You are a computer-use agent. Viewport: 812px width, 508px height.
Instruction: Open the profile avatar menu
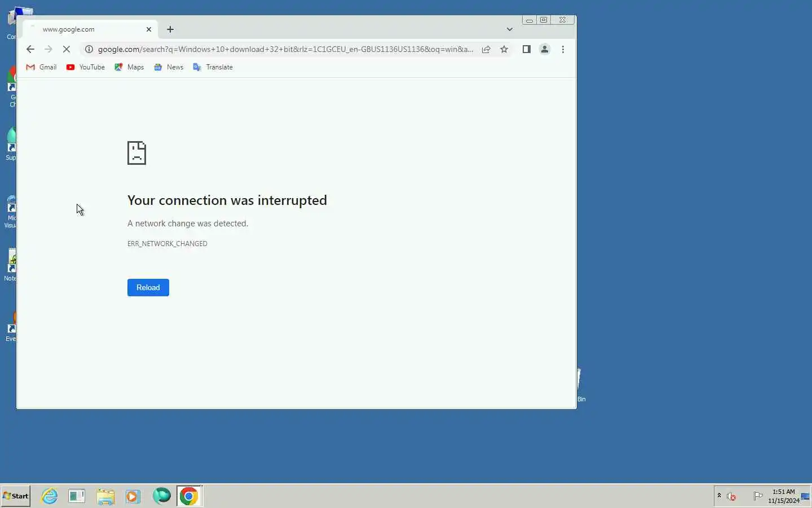(545, 50)
